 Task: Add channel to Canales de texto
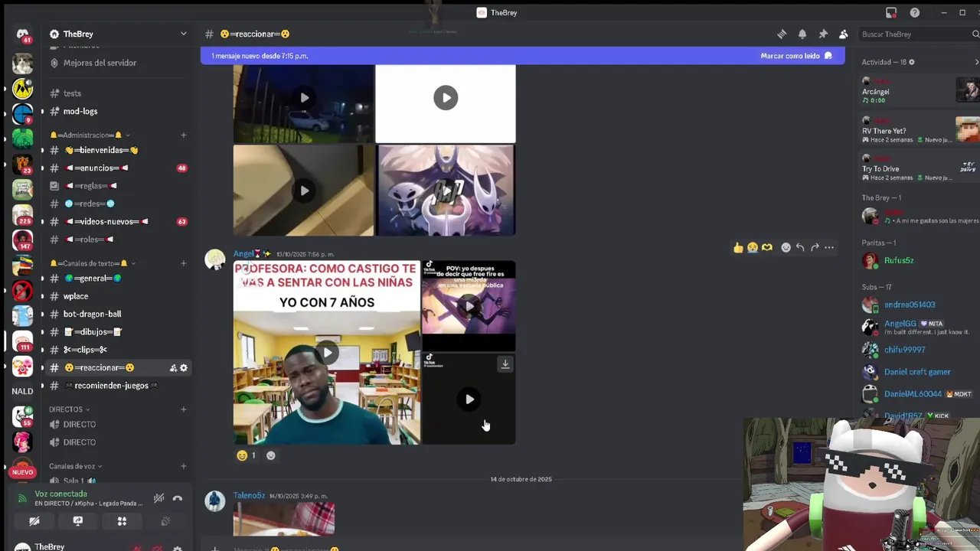183,263
